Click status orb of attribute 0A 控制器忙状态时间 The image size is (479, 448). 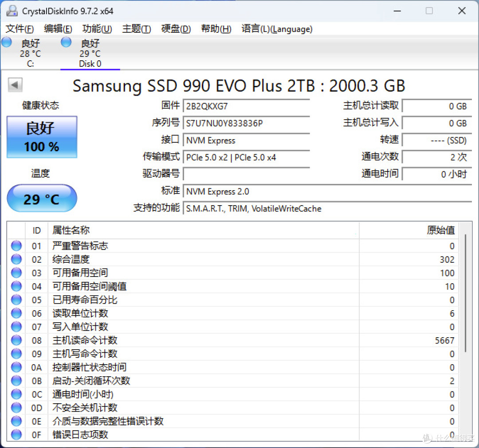(x=16, y=367)
